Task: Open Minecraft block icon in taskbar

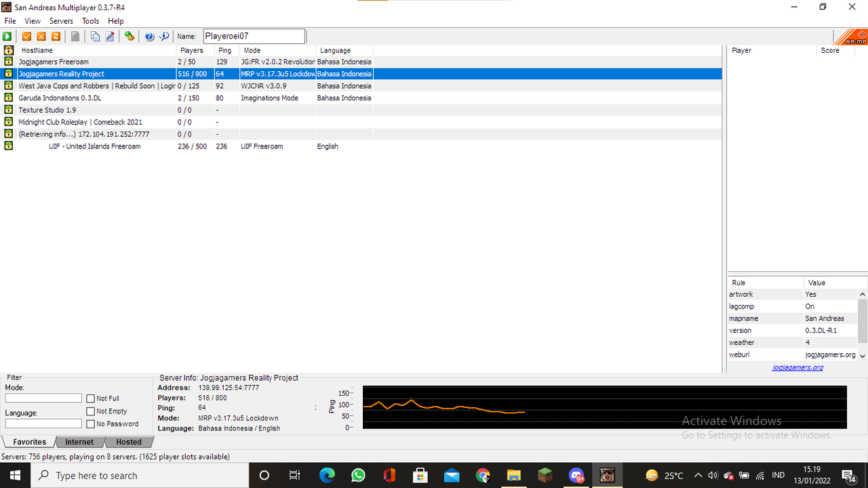Action: tap(545, 475)
